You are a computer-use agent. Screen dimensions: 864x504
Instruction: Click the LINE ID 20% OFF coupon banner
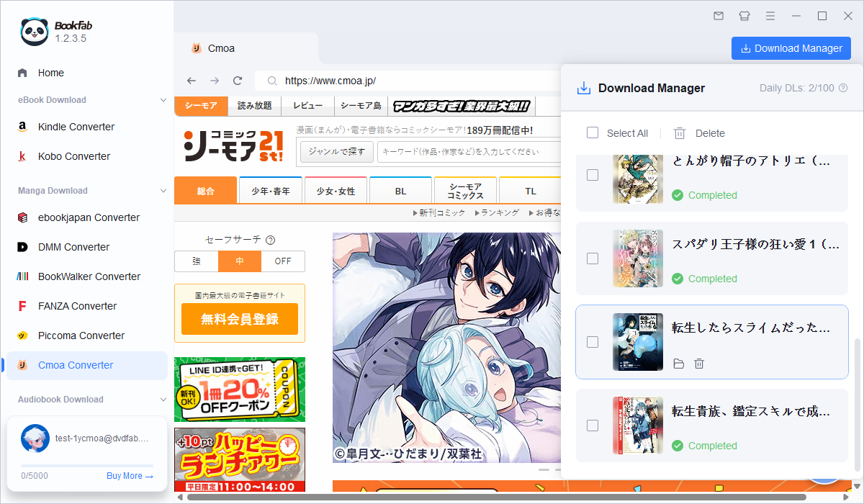click(240, 390)
